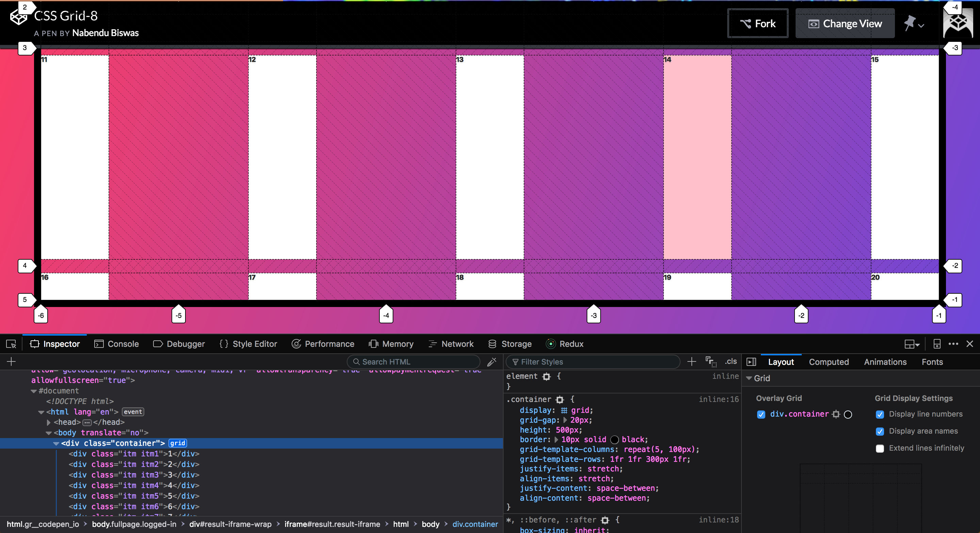The image size is (980, 533).
Task: Open the grid overlay color swatch
Action: 848,414
